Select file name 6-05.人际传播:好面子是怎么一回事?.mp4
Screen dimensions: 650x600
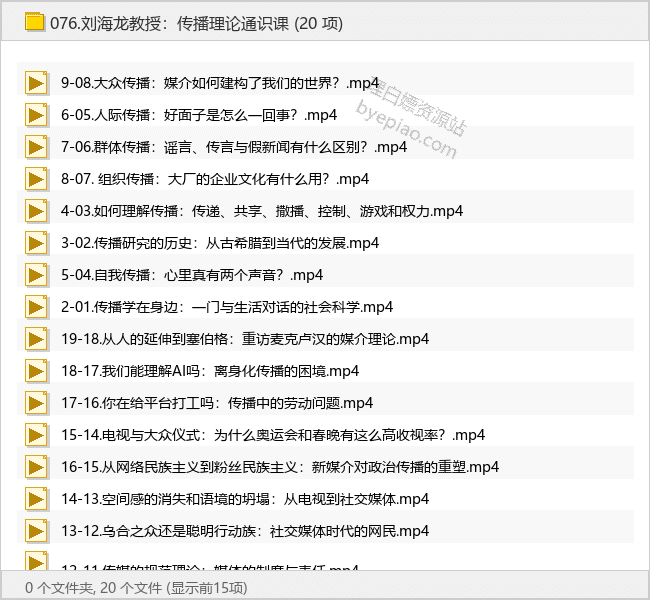tap(199, 115)
